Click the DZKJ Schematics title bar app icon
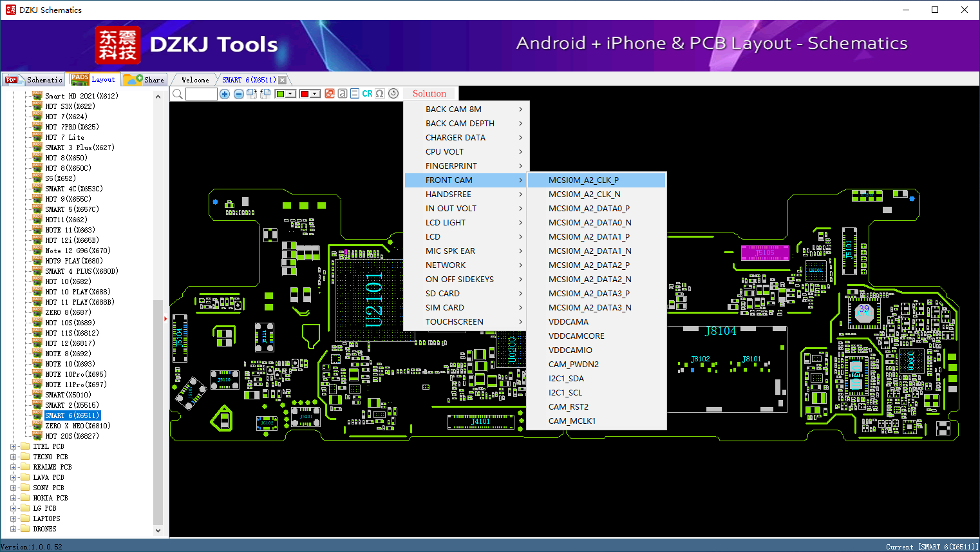Screen dimensions: 980x552 tap(10, 10)
